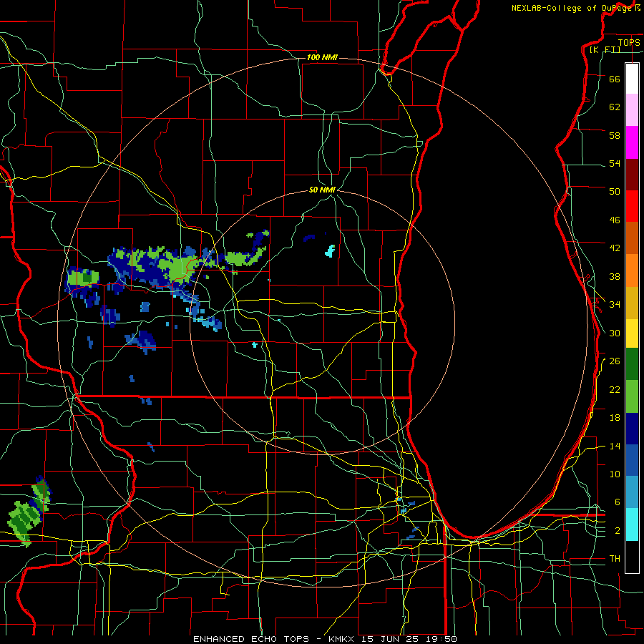Click the legend value '54'
The image size is (644, 644).
(615, 163)
